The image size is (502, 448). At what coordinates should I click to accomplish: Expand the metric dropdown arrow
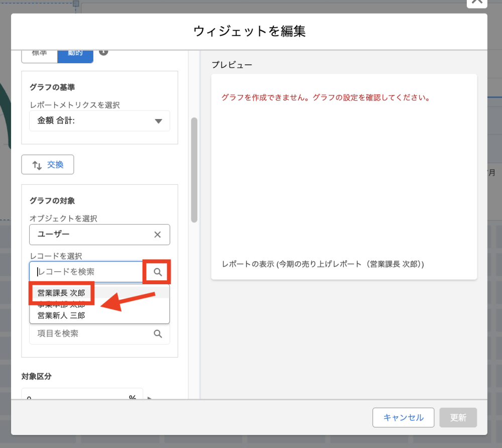tap(159, 121)
